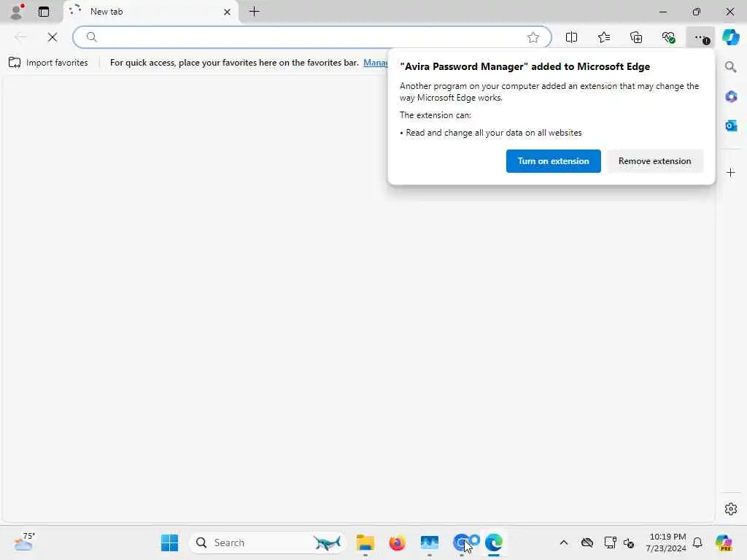Add sidebar app with plus icon
This screenshot has height=560, width=747.
click(x=731, y=172)
